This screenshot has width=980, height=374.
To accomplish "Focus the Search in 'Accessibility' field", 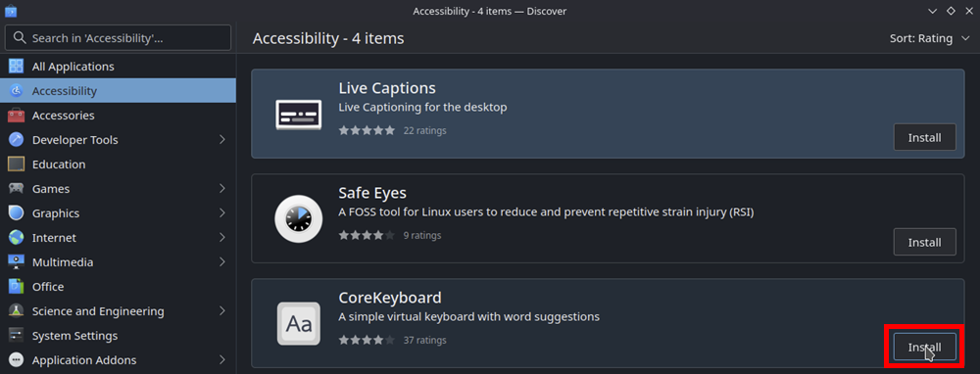I will coord(119,38).
